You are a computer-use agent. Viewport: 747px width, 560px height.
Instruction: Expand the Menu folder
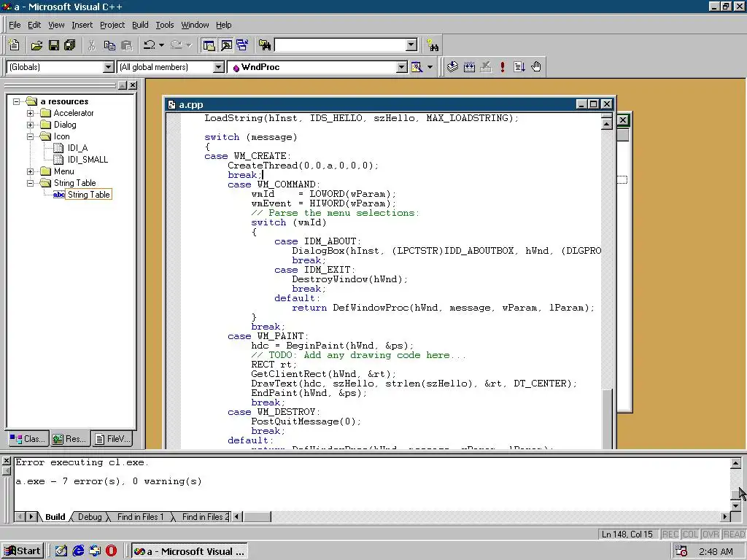point(30,171)
